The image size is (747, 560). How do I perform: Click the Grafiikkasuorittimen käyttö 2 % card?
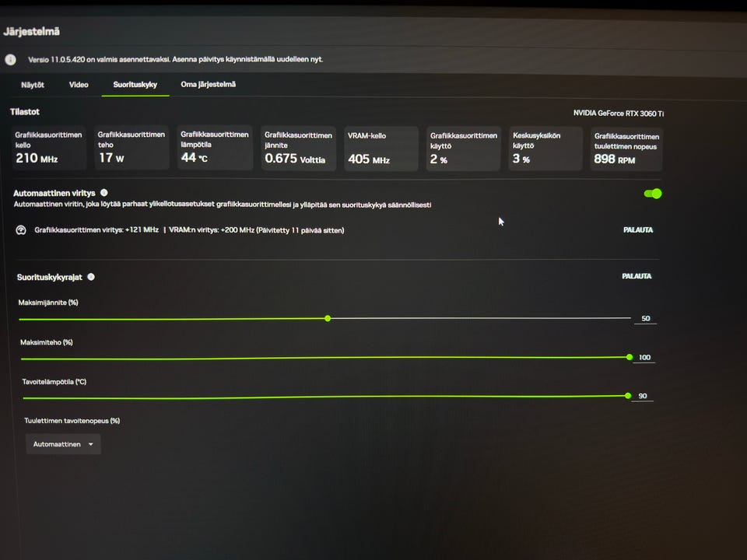point(464,149)
